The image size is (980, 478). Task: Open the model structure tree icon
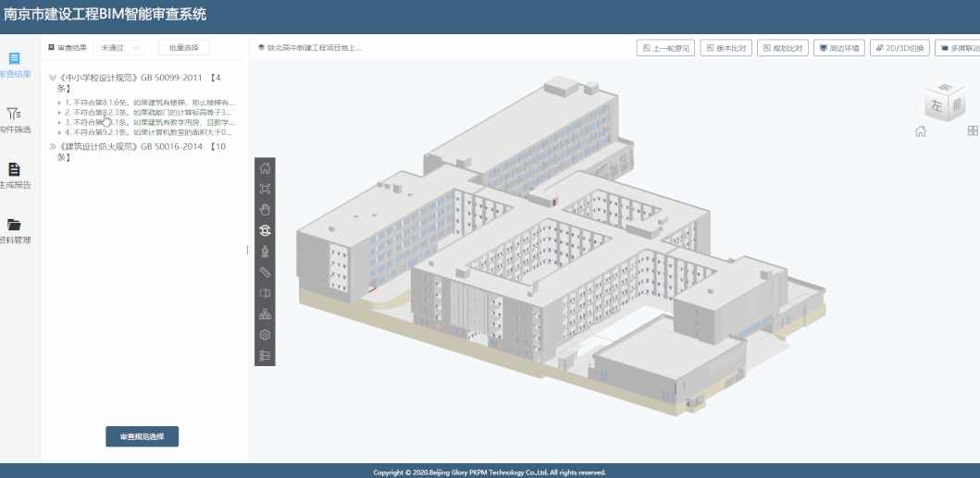[x=265, y=314]
